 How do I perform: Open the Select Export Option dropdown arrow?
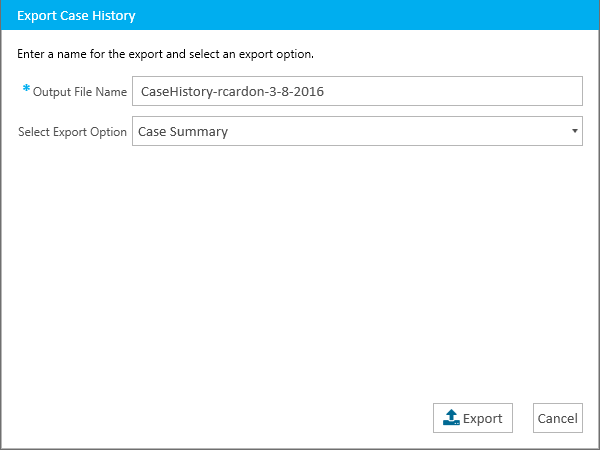(x=574, y=131)
